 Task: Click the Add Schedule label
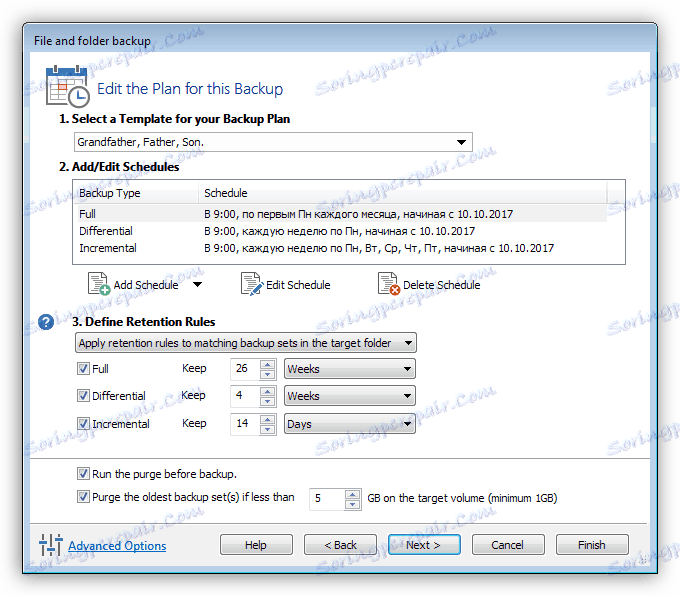146,285
